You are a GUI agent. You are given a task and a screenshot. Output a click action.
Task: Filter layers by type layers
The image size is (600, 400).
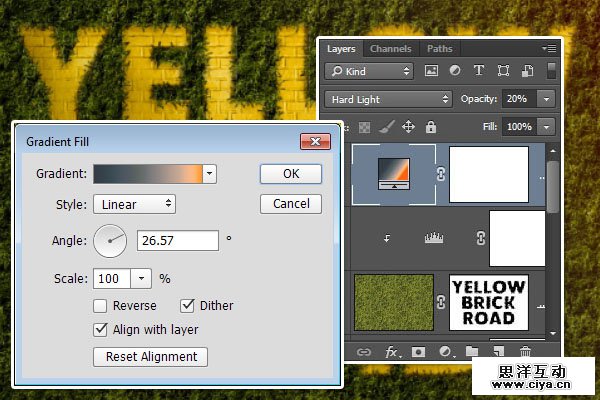(478, 71)
